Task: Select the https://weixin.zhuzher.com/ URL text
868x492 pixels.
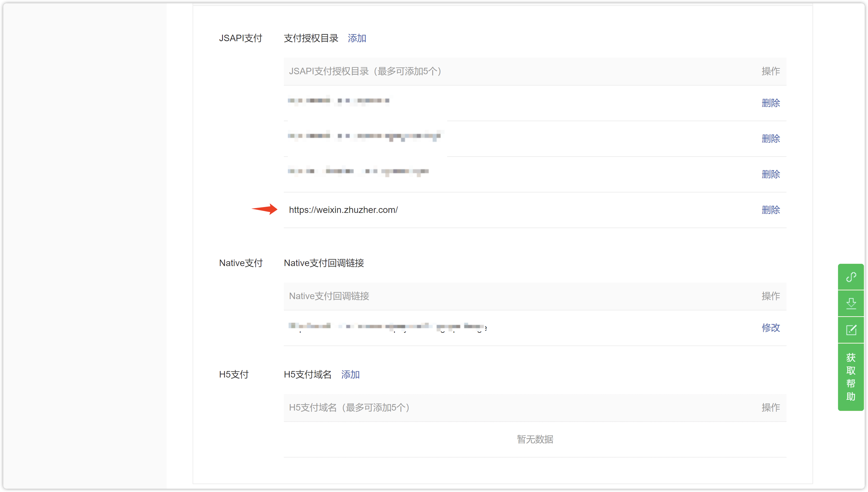Action: coord(344,210)
